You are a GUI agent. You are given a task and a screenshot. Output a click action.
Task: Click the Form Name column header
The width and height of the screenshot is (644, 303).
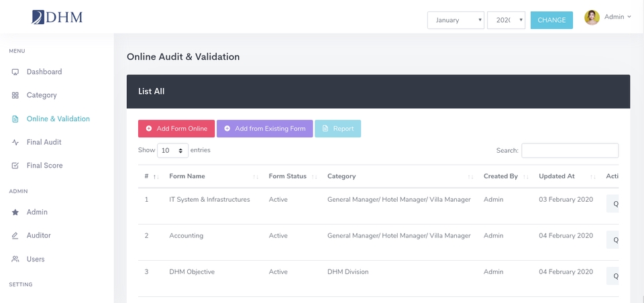pyautogui.click(x=187, y=176)
